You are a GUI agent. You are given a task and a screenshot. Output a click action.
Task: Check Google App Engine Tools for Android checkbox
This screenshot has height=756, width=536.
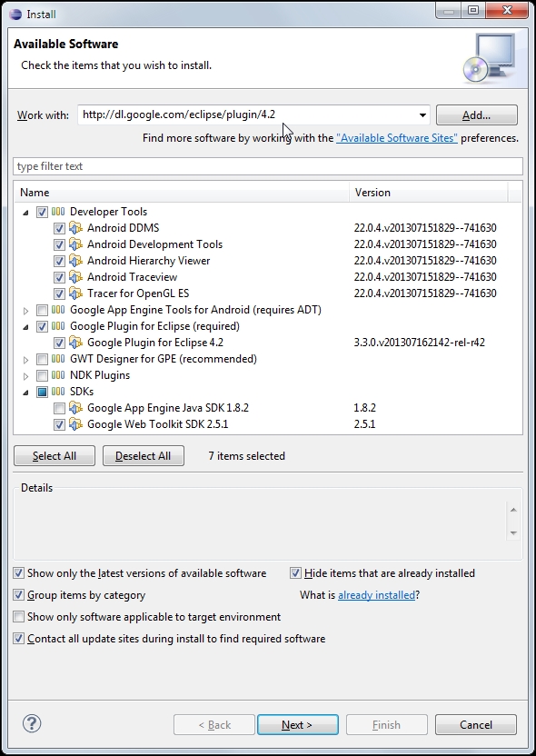click(42, 310)
